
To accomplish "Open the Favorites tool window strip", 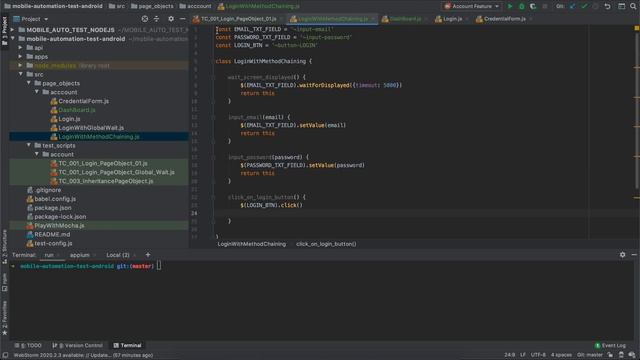I will coord(4,318).
